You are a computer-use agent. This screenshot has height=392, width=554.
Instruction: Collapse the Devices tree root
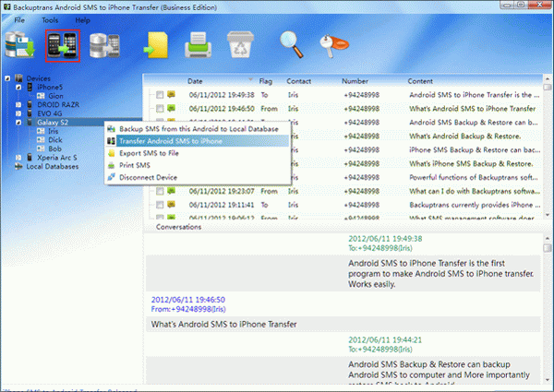coord(7,78)
